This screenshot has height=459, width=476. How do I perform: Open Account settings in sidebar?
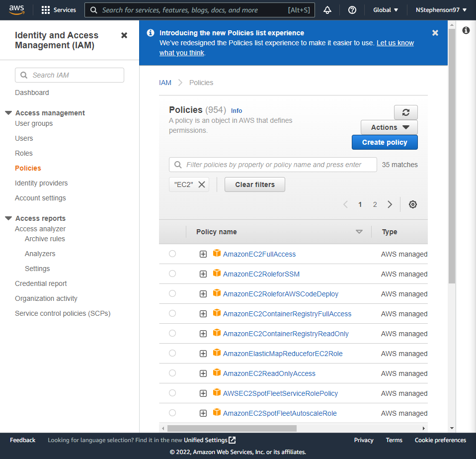40,198
